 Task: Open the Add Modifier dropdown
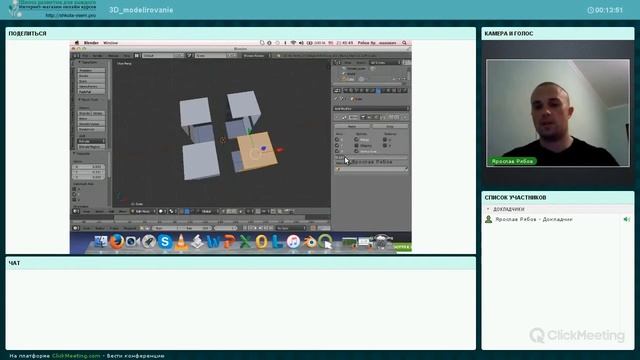(371, 109)
